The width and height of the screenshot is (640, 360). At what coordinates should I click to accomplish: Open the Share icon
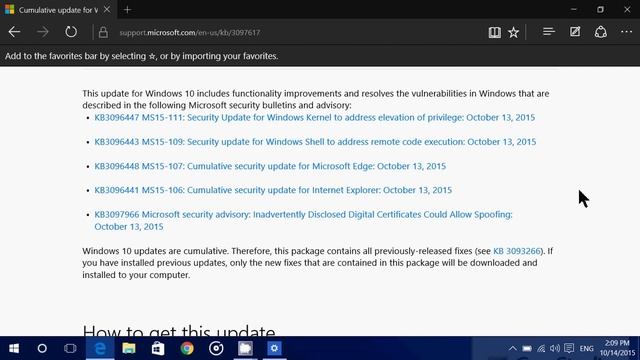point(600,32)
